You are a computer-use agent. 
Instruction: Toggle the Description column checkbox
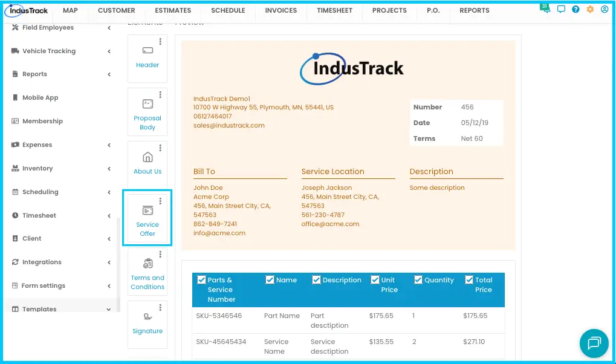(x=316, y=279)
